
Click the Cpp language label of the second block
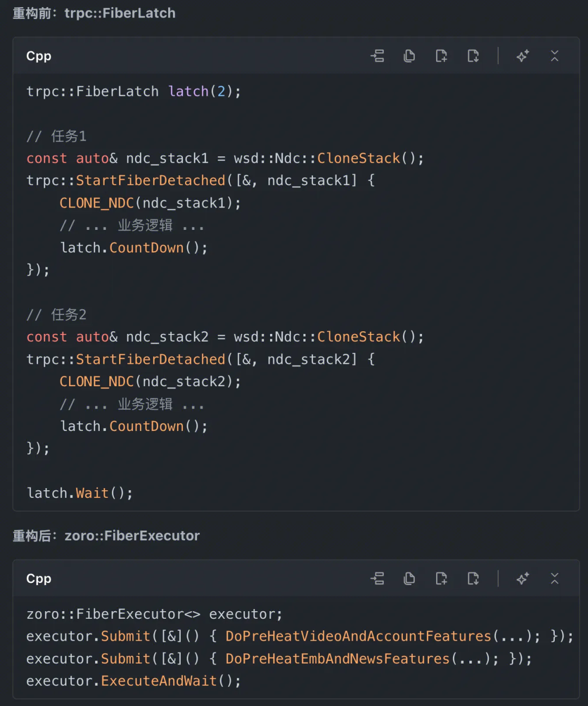(x=39, y=579)
